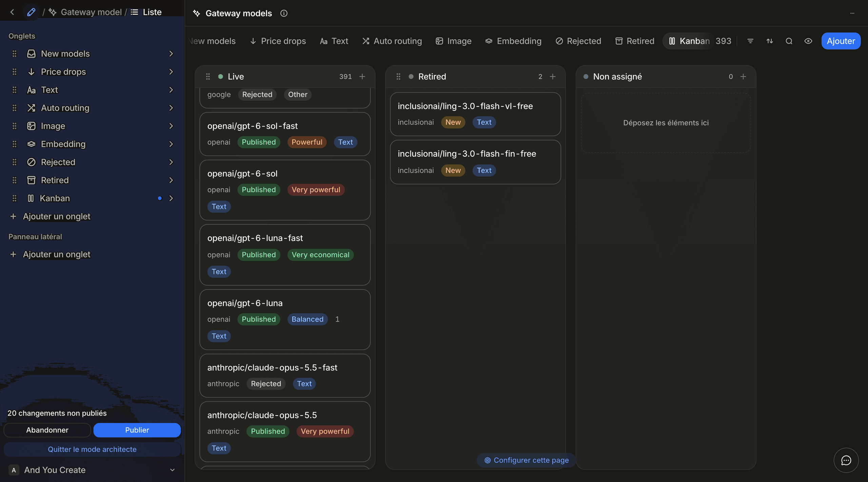This screenshot has width=868, height=482.
Task: Click drag handle of Retired column
Action: pyautogui.click(x=398, y=77)
